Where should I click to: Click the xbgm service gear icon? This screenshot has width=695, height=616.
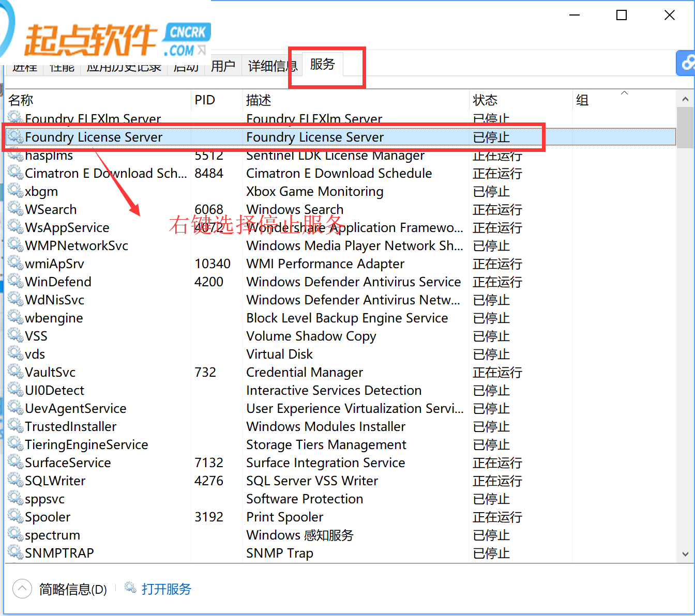pos(15,191)
